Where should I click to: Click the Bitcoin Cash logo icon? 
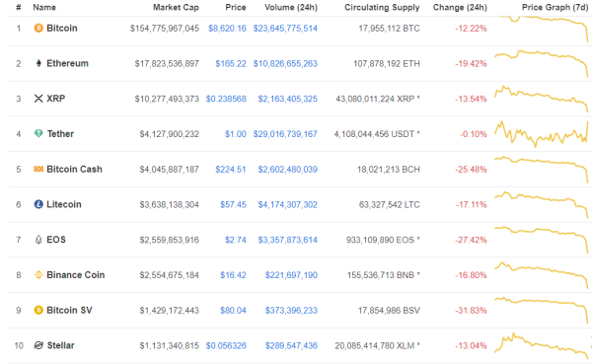pos(38,169)
